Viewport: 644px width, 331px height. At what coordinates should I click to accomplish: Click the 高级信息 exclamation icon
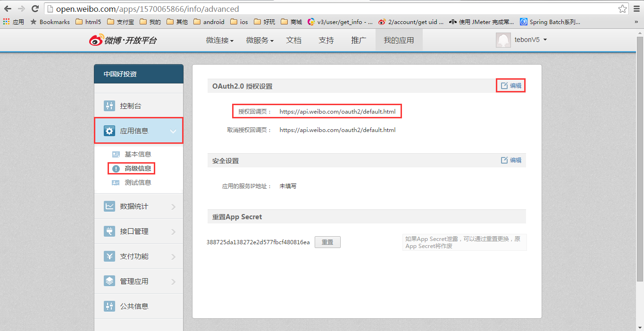[116, 169]
